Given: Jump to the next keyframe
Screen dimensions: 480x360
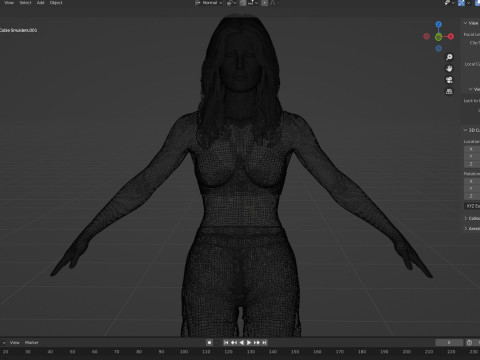Looking at the screenshot, I should pos(257,342).
